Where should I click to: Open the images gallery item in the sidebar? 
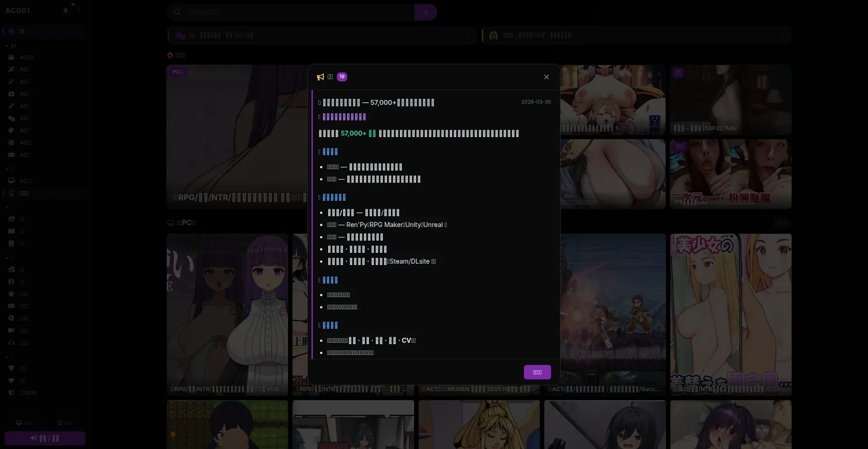point(45,219)
